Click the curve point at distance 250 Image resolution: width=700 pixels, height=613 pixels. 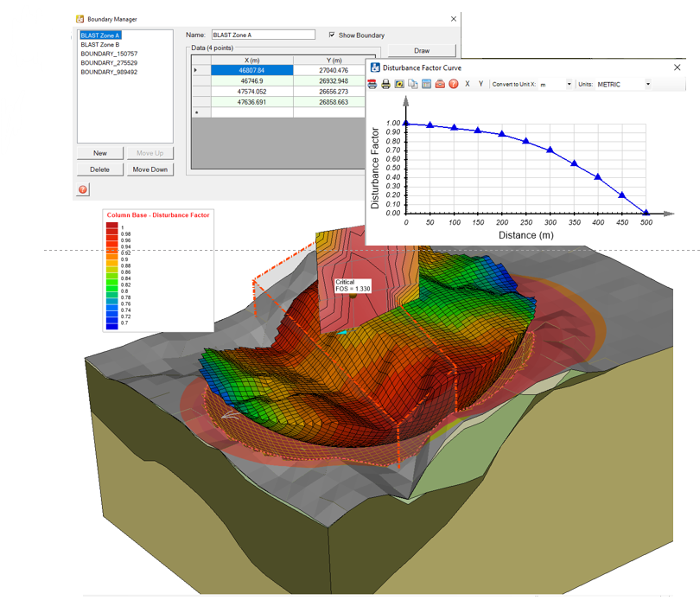coord(526,141)
